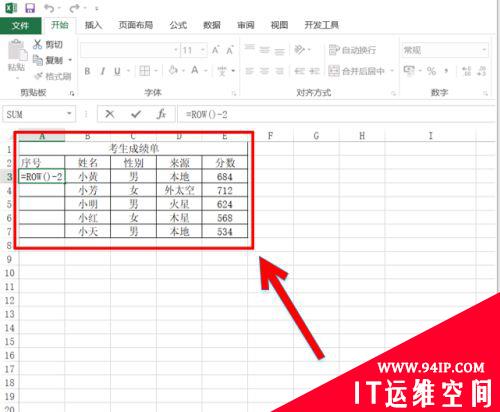Click the 自动换行 wrap text button
Viewport: 500px width, 412px height.
(352, 50)
